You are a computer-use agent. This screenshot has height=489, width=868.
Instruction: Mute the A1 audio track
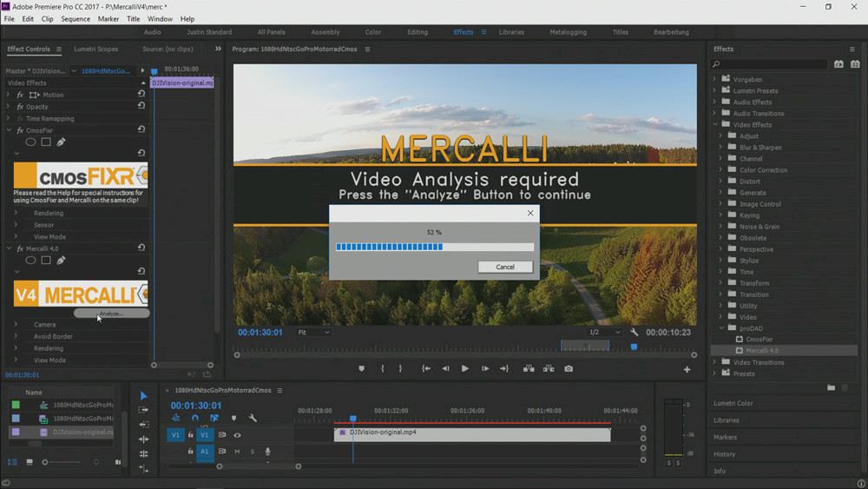[x=237, y=452]
